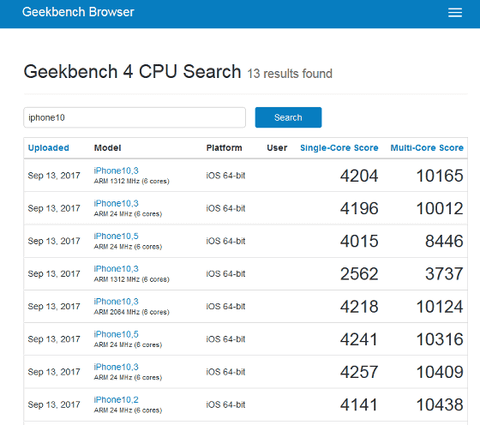Click the Geekbench 4 CPU Search heading
The image size is (480, 425).
(132, 72)
